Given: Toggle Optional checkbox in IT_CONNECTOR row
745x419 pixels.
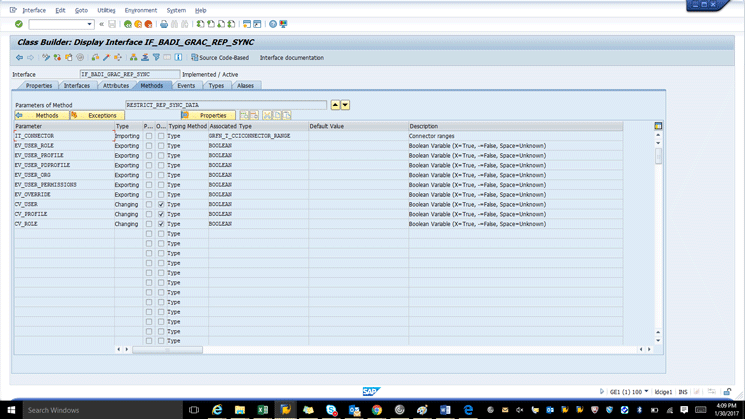Looking at the screenshot, I should pos(161,136).
